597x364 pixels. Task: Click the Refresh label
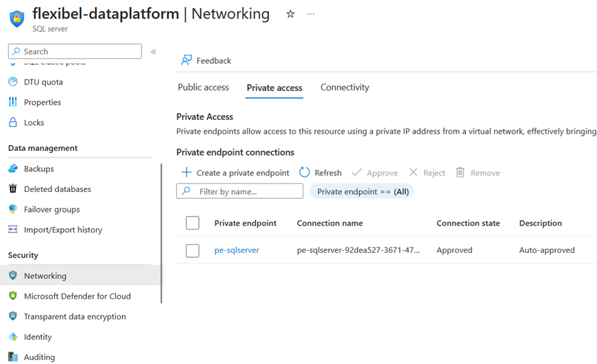[x=328, y=173]
